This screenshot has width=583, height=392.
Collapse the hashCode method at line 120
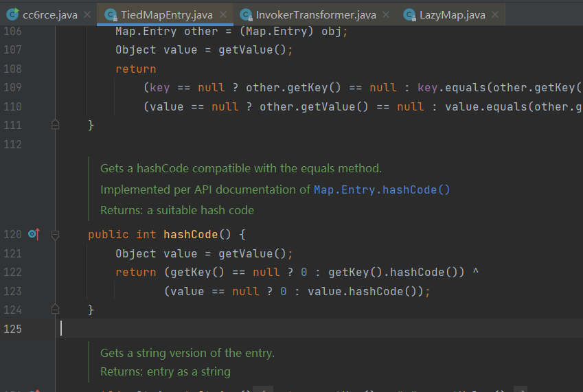[x=56, y=235]
